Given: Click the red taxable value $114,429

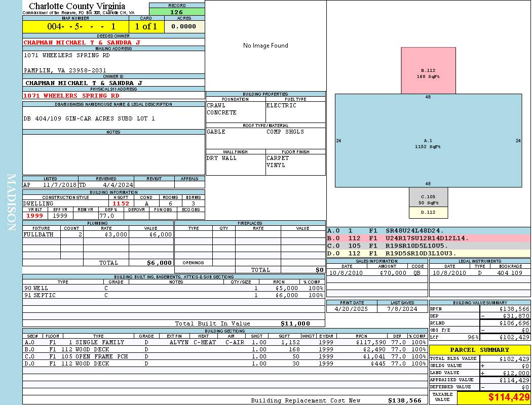Looking at the screenshot, I should pyautogui.click(x=509, y=397).
